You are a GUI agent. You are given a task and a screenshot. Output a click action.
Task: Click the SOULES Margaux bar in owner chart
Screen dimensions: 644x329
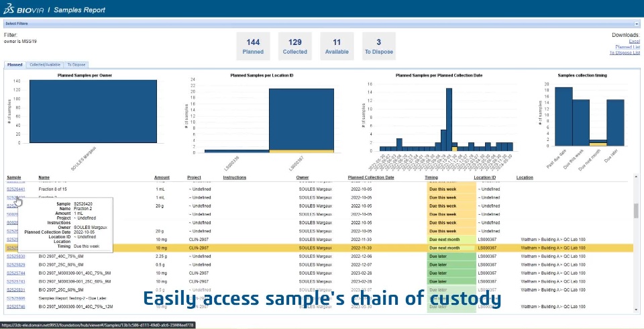(93, 111)
